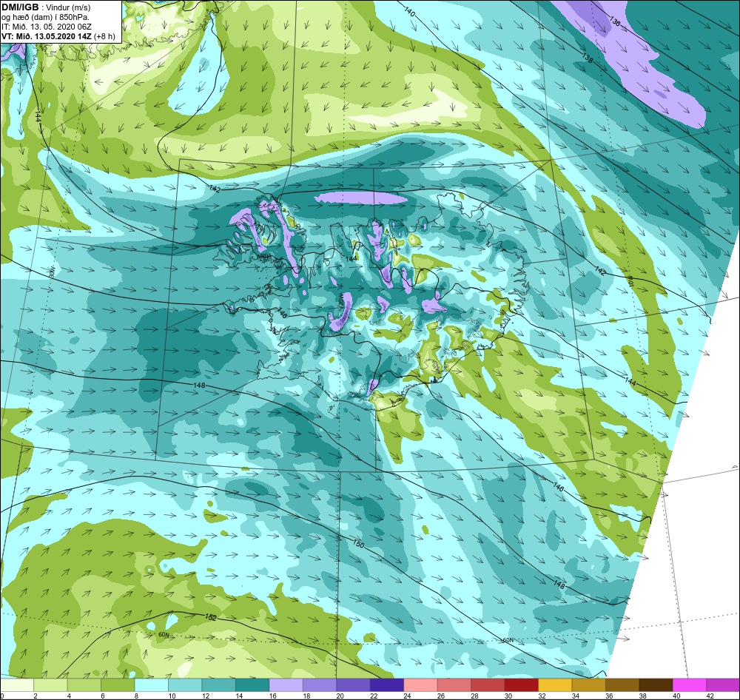Click the pale yellow 0–2 m/s legend swatch

click(17, 685)
